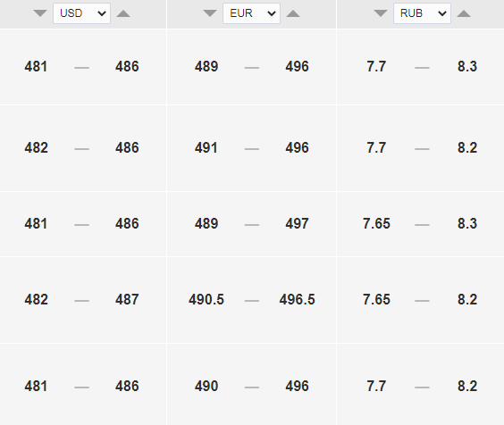Screen dimensions: 504x425
Task: Click the 491 EUR buy rate
Action: [206, 148]
